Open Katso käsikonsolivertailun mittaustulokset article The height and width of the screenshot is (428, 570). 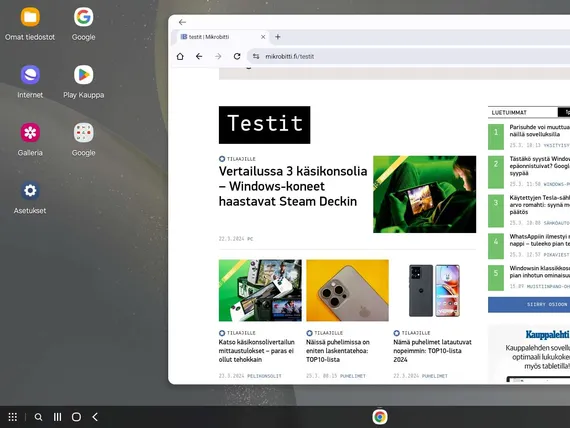(x=257, y=351)
